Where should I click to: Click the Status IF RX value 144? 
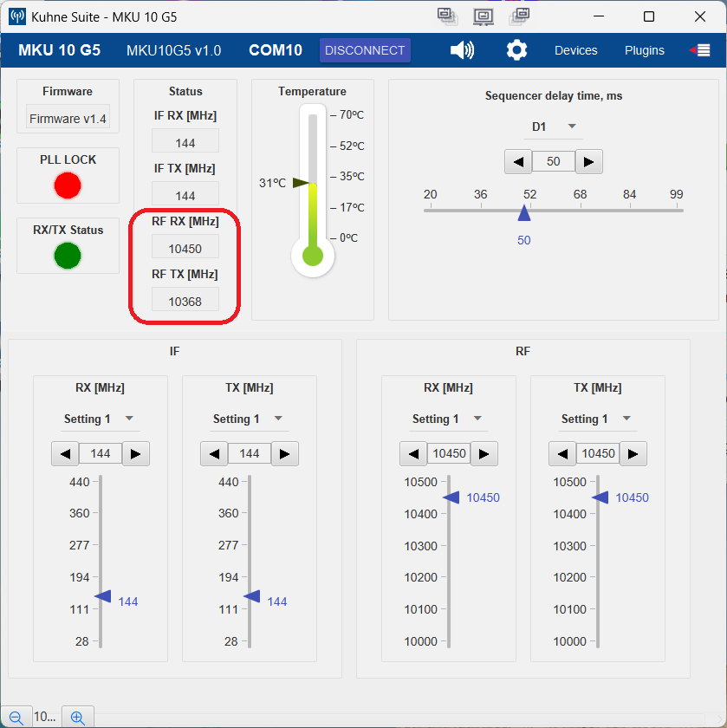click(185, 142)
